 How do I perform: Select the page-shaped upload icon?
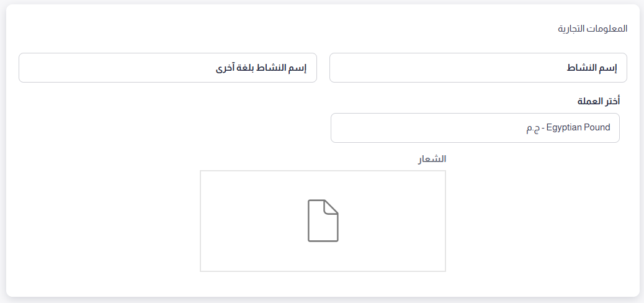(323, 221)
